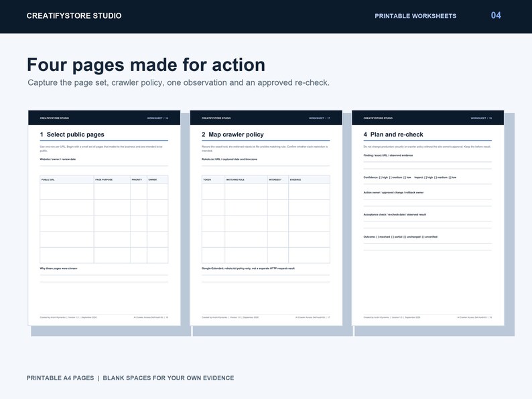Click 'Finding / exact URL / observed evidence' label
The width and height of the screenshot is (532, 399).
click(388, 155)
